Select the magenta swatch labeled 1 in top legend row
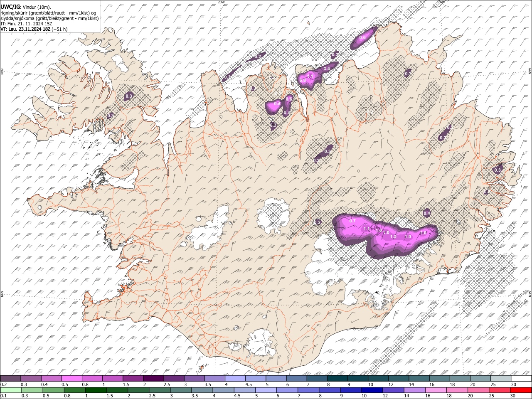532x399 pixels. point(113,378)
